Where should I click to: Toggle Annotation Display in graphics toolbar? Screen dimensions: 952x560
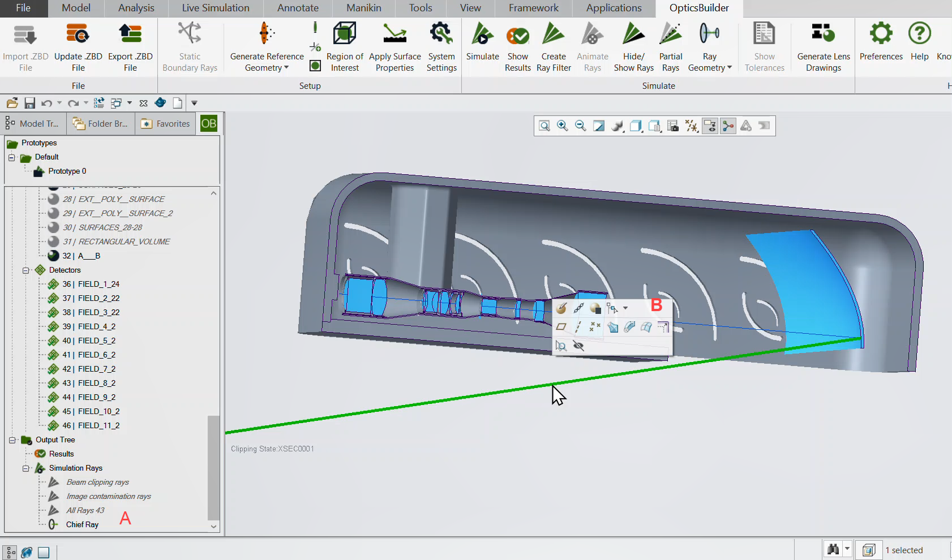pyautogui.click(x=710, y=126)
